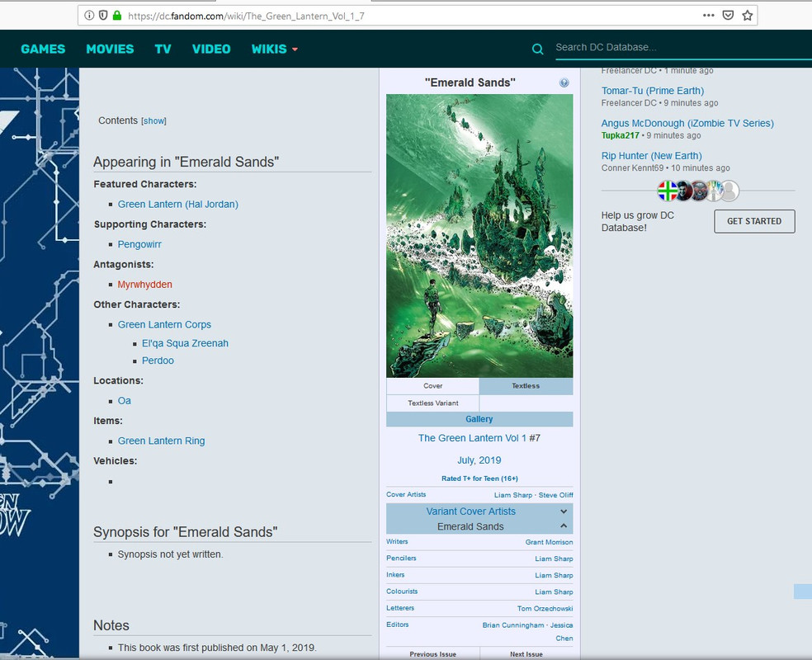Switch to the Textless image tab
Image resolution: width=812 pixels, height=660 pixels.
click(526, 385)
